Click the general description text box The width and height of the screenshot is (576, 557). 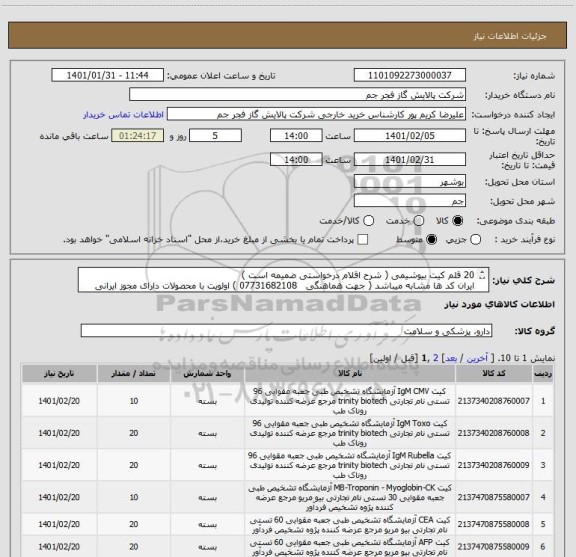[x=283, y=280]
